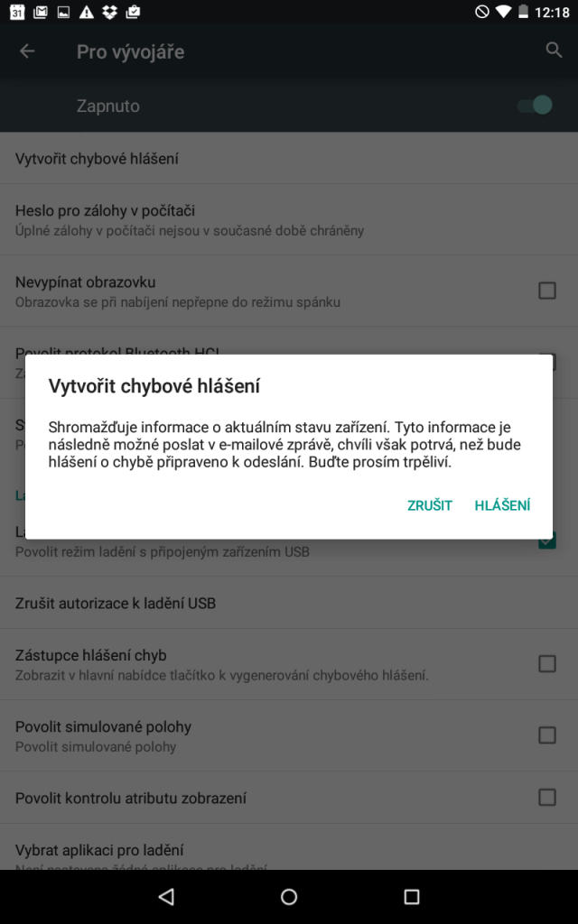Viewport: 578px width, 924px height.
Task: Select Zrušit autorizace k ladění USB
Action: (x=289, y=603)
